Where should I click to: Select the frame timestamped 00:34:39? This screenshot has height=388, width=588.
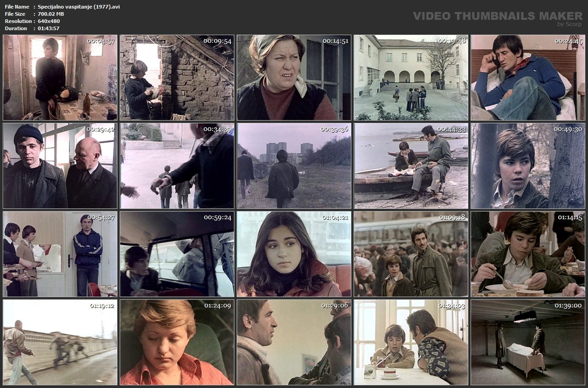click(177, 166)
